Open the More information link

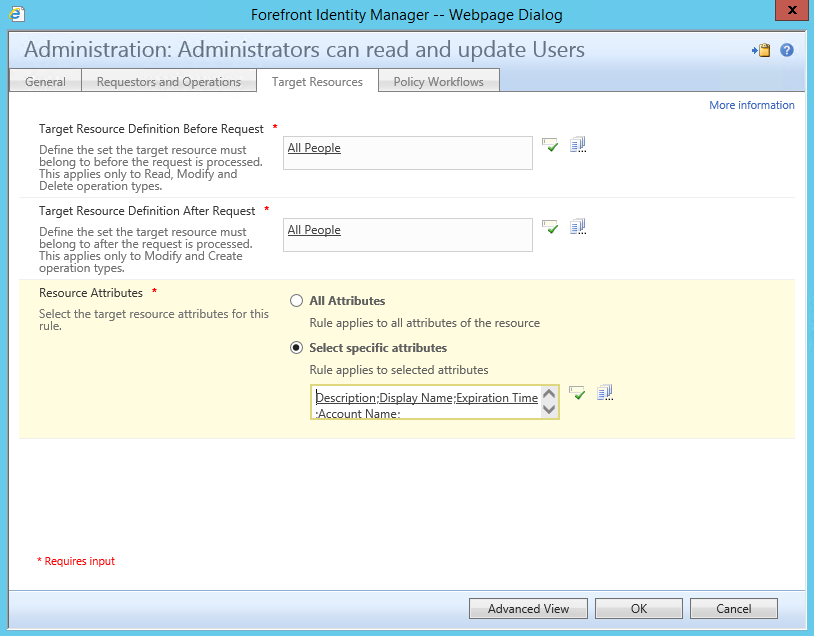pyautogui.click(x=752, y=105)
